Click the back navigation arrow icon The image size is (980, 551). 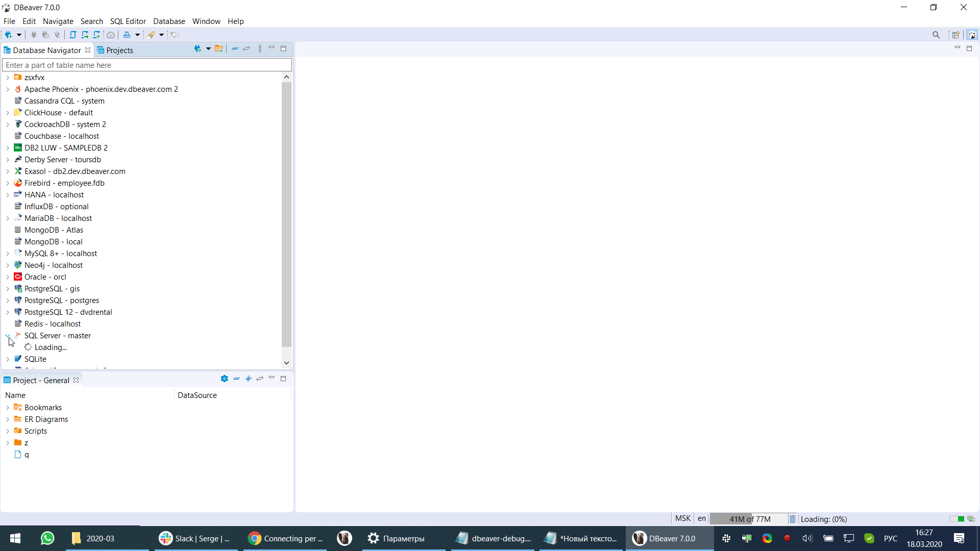click(175, 35)
